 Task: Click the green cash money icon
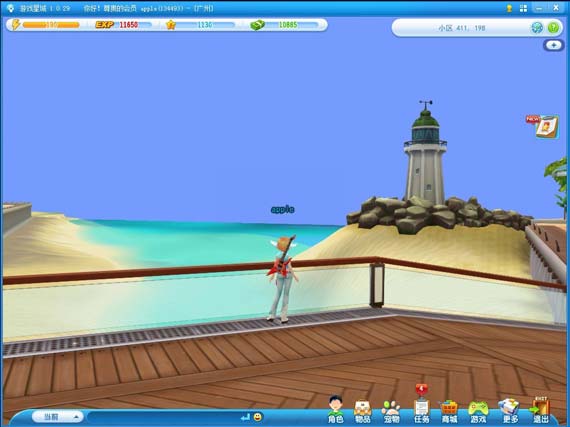click(x=257, y=25)
